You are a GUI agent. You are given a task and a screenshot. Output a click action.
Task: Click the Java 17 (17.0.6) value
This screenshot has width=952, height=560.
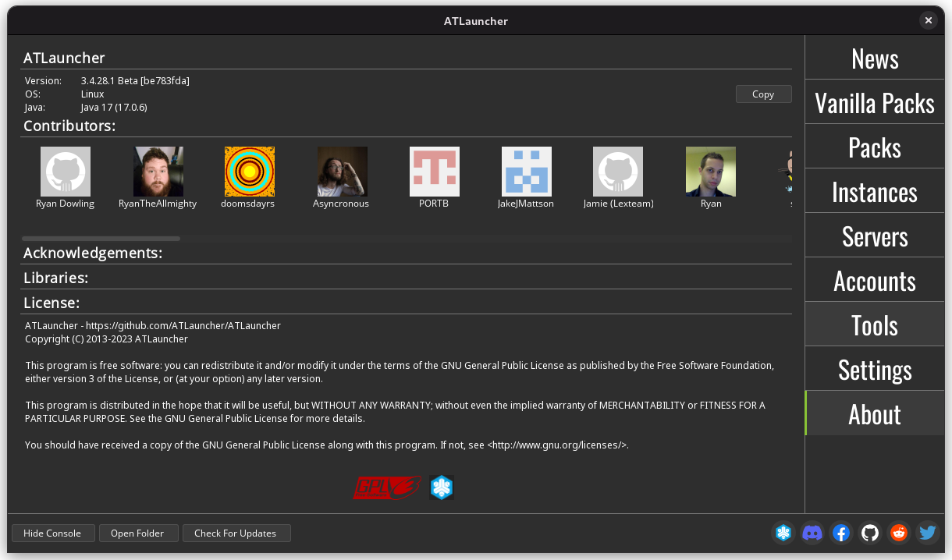tap(114, 107)
